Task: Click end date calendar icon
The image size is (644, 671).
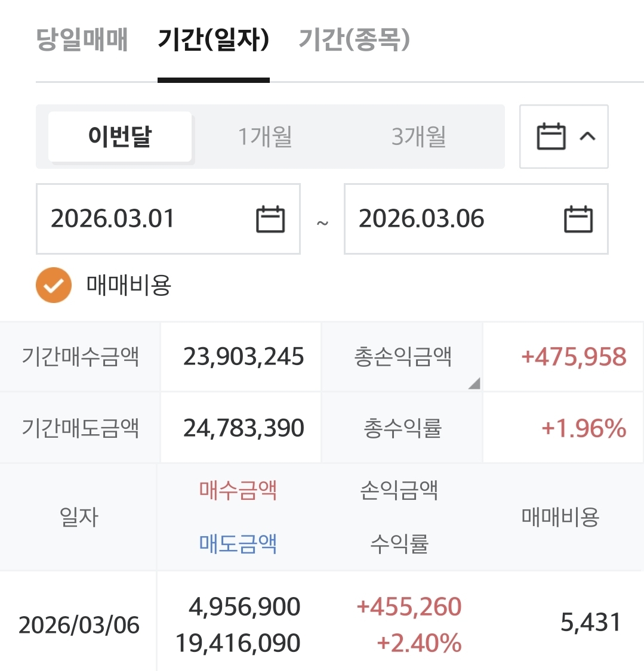Action: 578,219
